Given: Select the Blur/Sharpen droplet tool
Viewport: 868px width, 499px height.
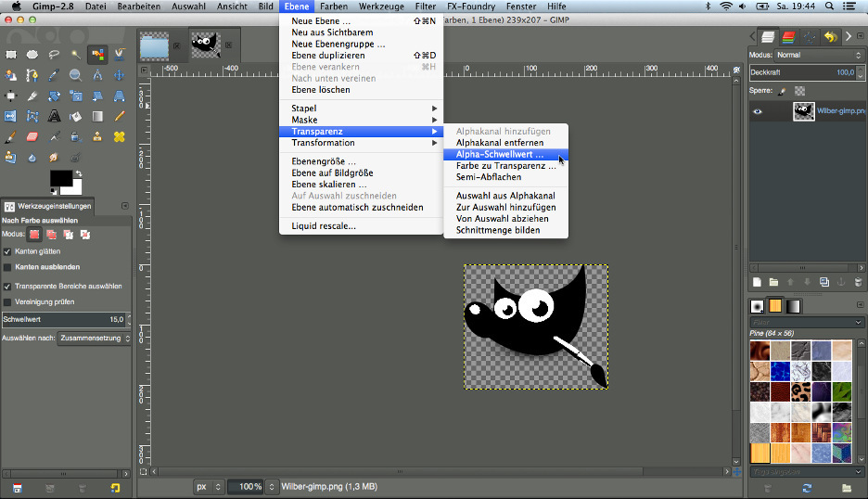Looking at the screenshot, I should (x=32, y=158).
